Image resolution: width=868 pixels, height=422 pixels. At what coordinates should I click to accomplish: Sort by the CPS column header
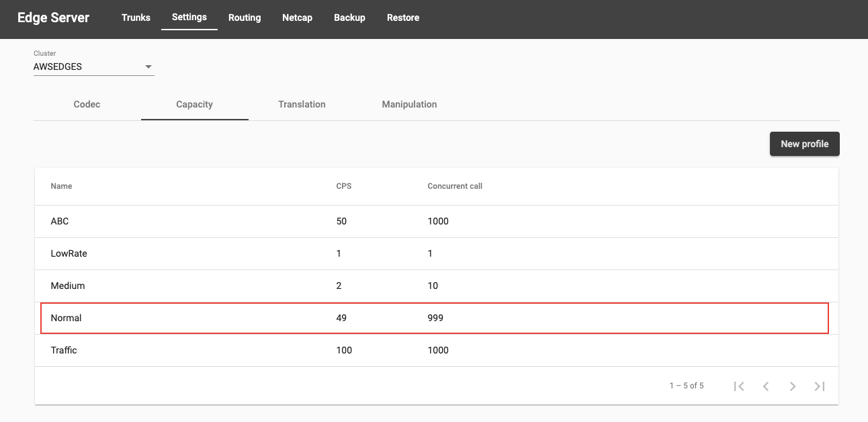pyautogui.click(x=344, y=186)
